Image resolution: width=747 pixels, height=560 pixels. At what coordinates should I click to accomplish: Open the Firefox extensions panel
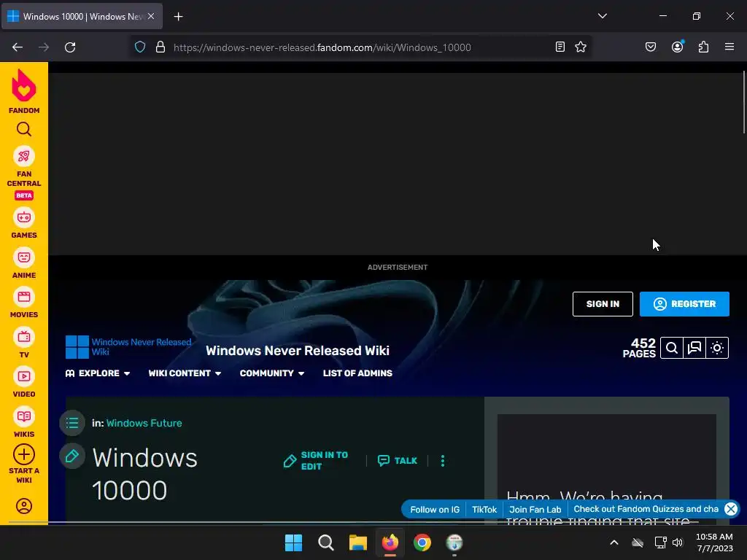tap(704, 47)
